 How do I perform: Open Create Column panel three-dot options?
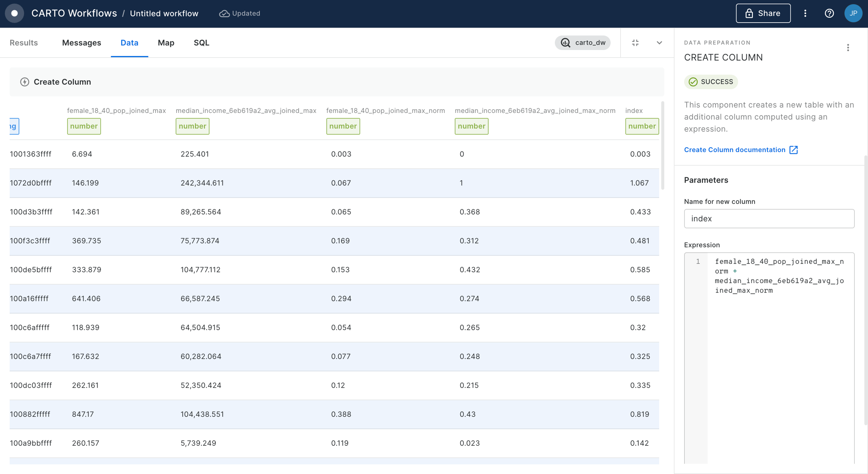(848, 48)
